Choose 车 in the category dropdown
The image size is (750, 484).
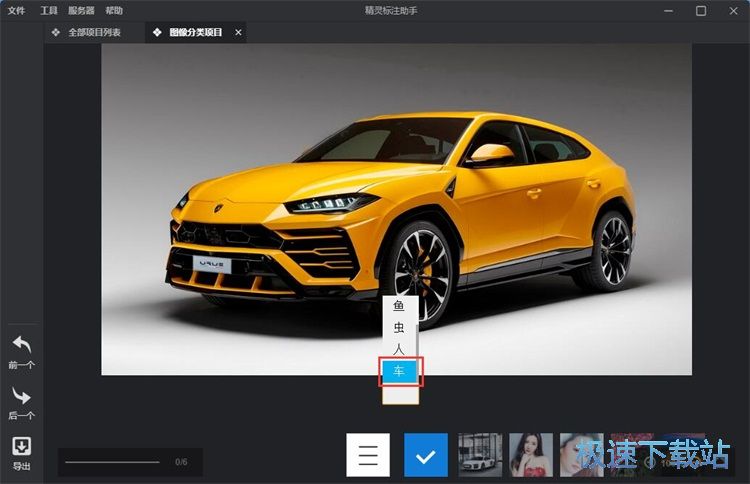click(x=400, y=371)
